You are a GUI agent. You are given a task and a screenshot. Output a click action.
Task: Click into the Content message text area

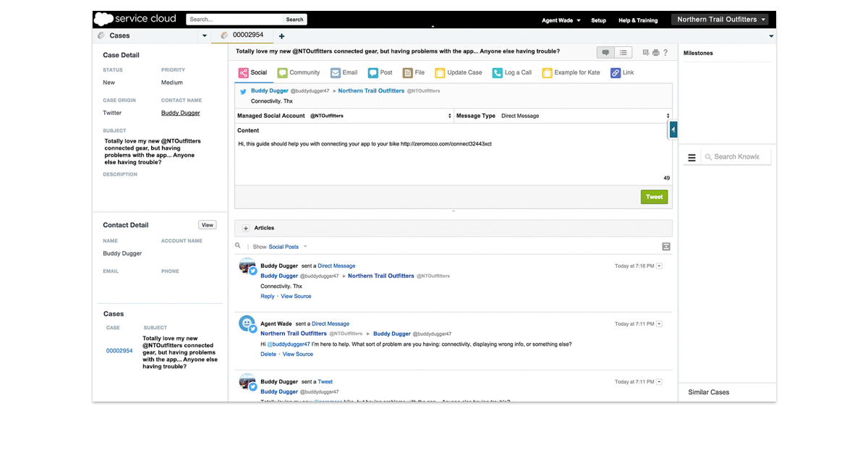(454, 156)
